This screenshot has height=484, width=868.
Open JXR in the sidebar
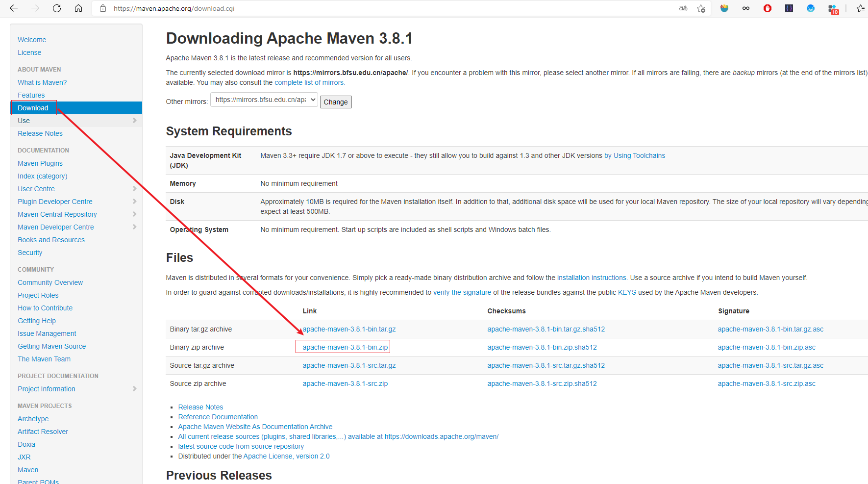click(x=24, y=457)
